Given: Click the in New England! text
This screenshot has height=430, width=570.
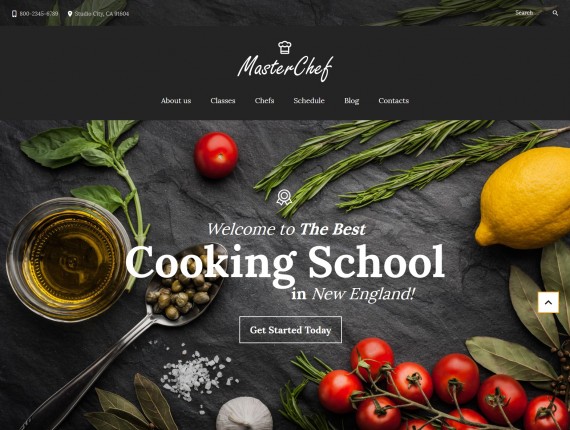Looking at the screenshot, I should (x=353, y=294).
